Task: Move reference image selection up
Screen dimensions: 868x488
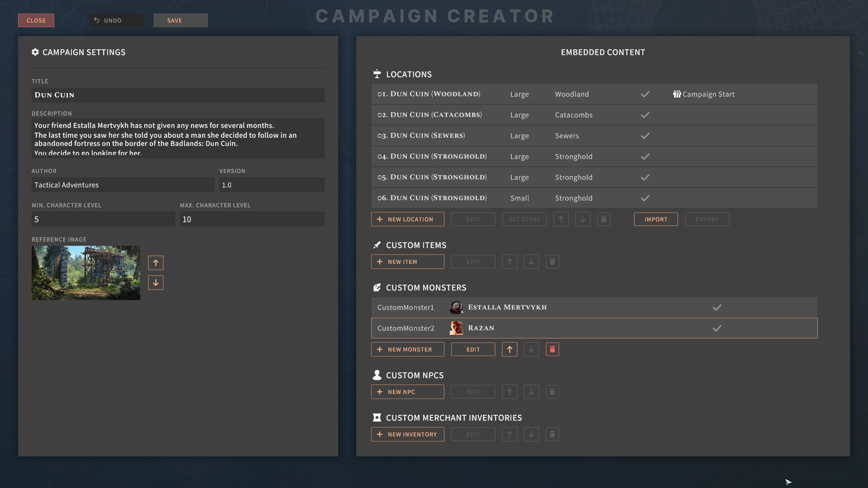Action: (x=156, y=263)
